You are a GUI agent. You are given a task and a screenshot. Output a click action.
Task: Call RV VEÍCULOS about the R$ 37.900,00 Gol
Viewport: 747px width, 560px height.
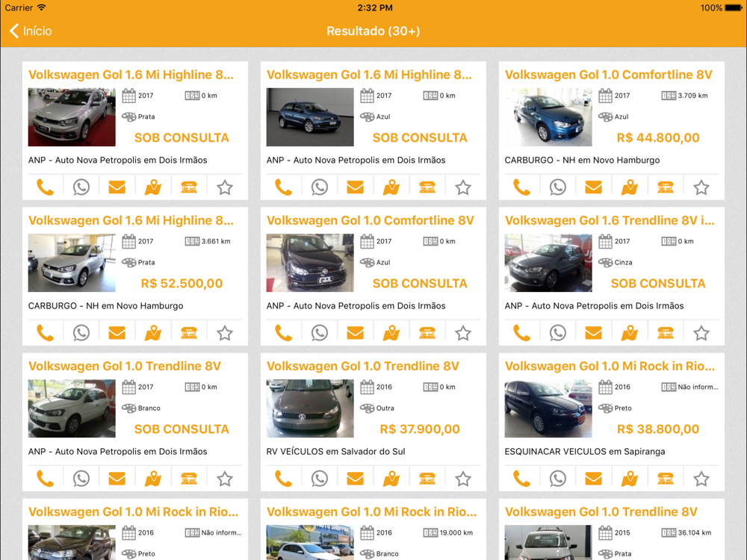coord(283,479)
